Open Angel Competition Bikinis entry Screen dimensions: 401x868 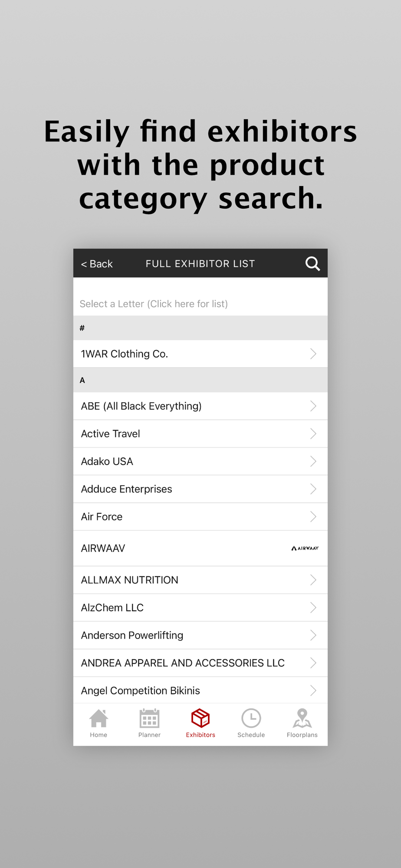click(x=200, y=690)
